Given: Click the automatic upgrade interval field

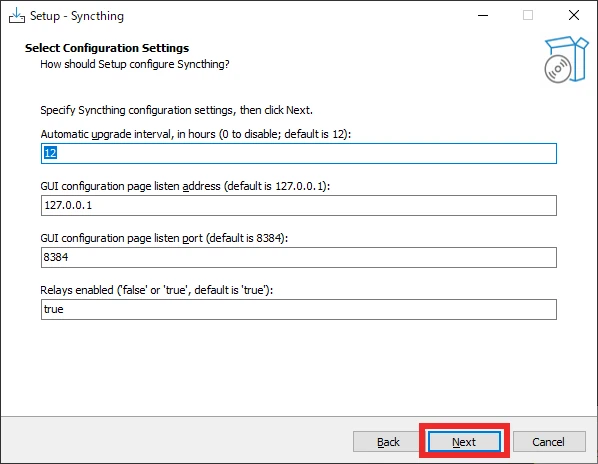Looking at the screenshot, I should [x=299, y=153].
